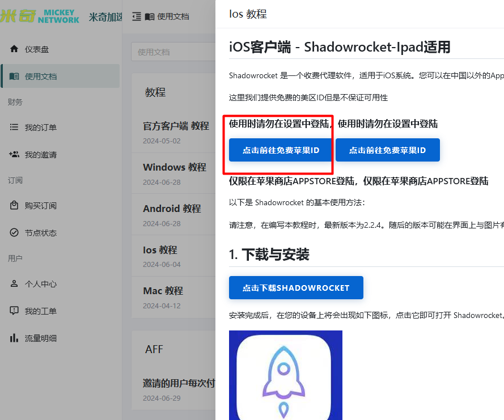Click the 米奇加速 site title

[x=105, y=17]
